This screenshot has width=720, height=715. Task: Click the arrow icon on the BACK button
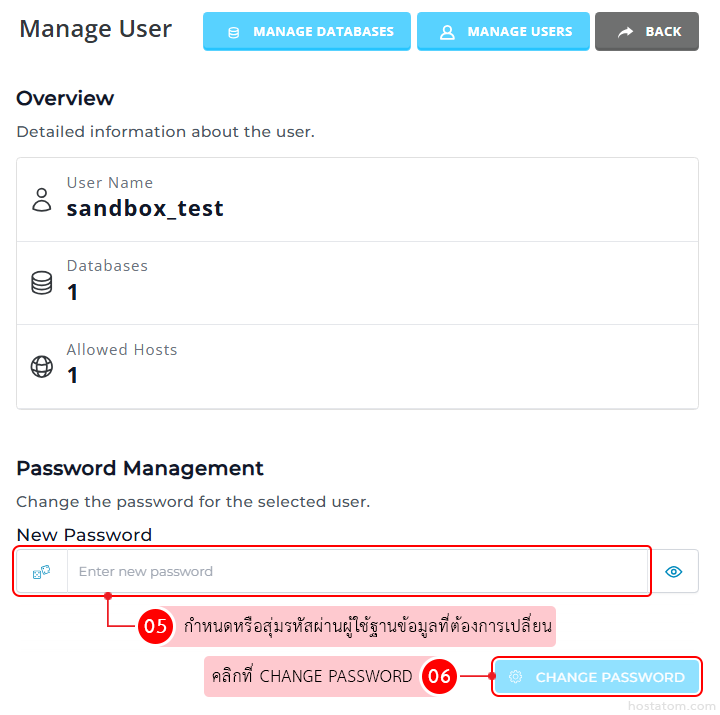tap(626, 32)
